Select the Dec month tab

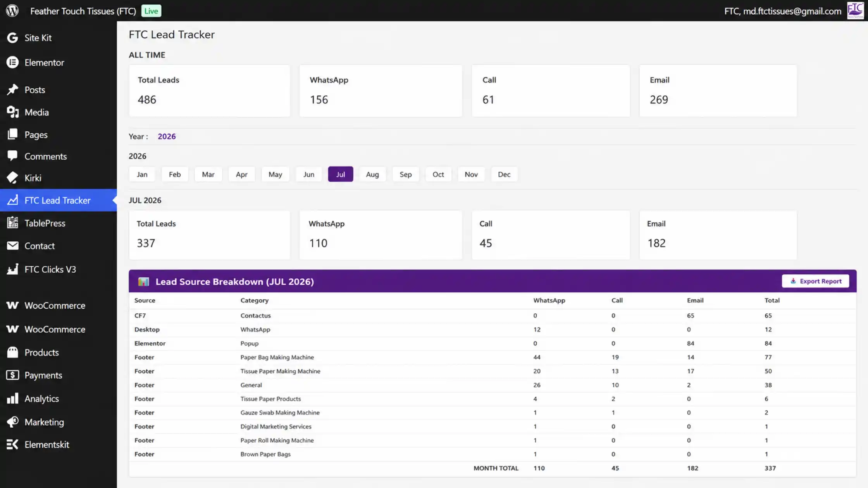pyautogui.click(x=504, y=174)
